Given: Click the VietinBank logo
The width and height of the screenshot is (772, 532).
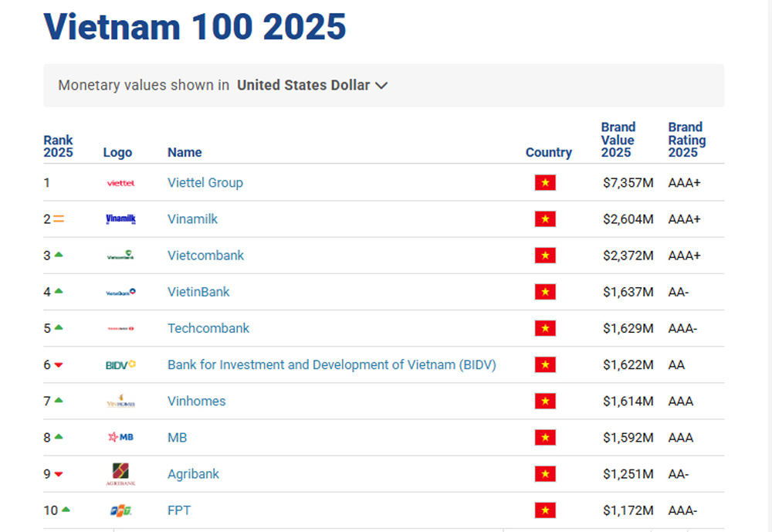Looking at the screenshot, I should tap(120, 292).
